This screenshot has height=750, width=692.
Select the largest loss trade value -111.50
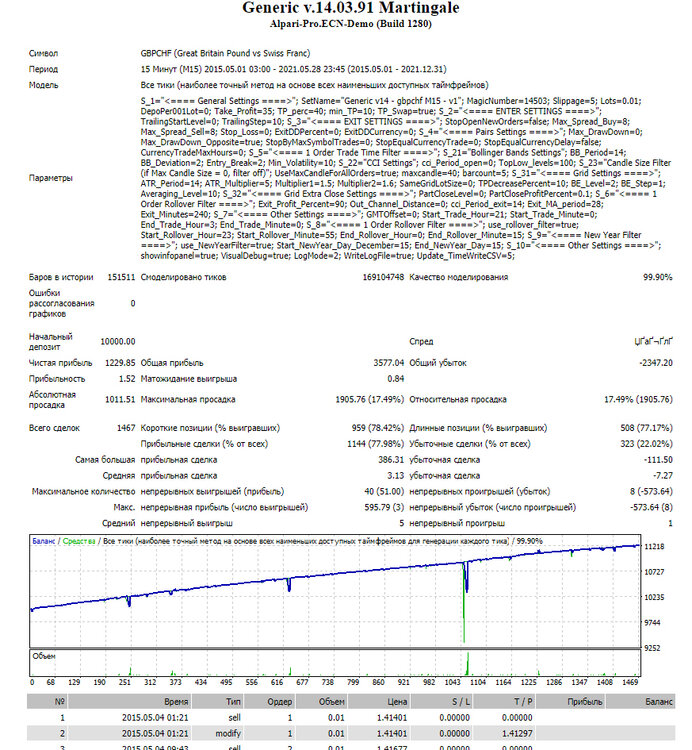658,460
